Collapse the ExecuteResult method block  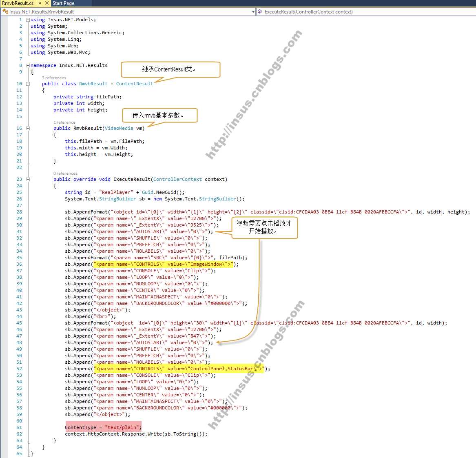coord(28,180)
